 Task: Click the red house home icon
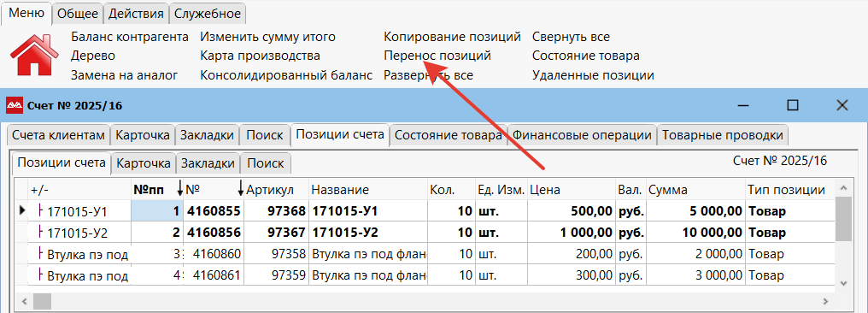34,55
